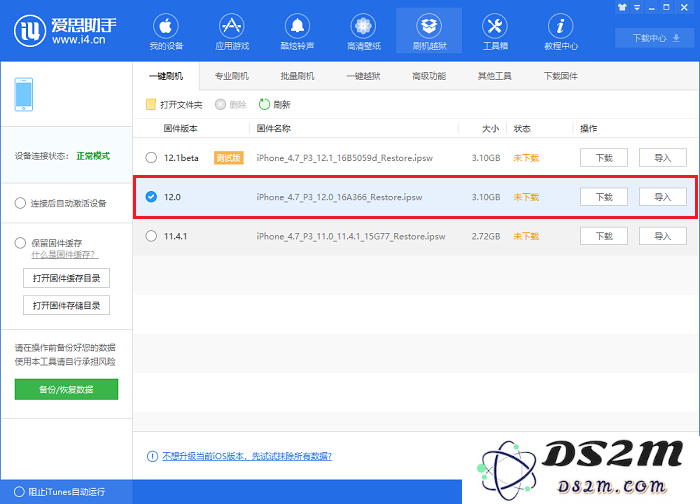Screen dimensions: 700x504
Task: Click the i4 爱思助手 logo
Action: pos(65,31)
